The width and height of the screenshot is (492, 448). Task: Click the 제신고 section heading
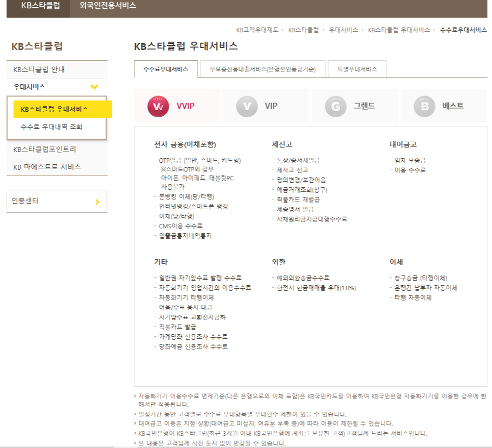[x=282, y=145]
